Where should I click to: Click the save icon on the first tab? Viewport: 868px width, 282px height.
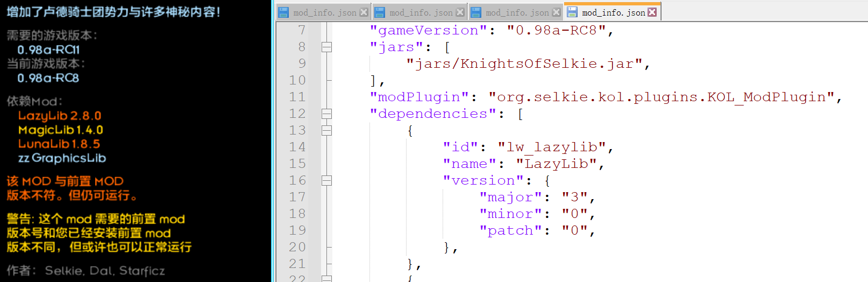[x=283, y=12]
